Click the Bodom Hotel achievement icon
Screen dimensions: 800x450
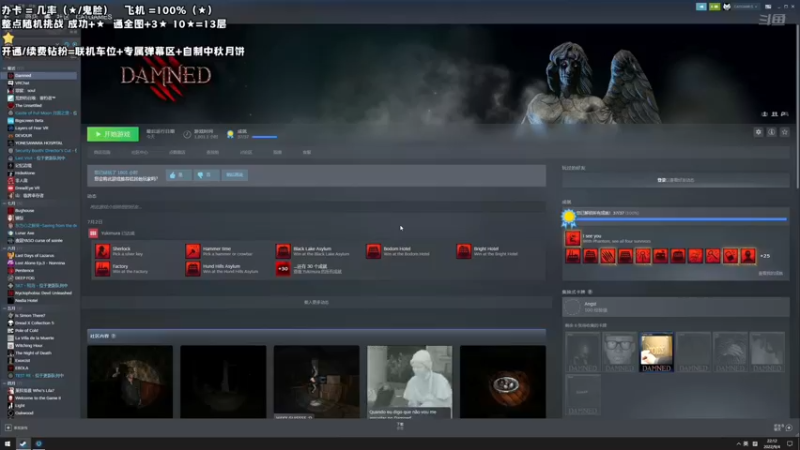(x=373, y=251)
